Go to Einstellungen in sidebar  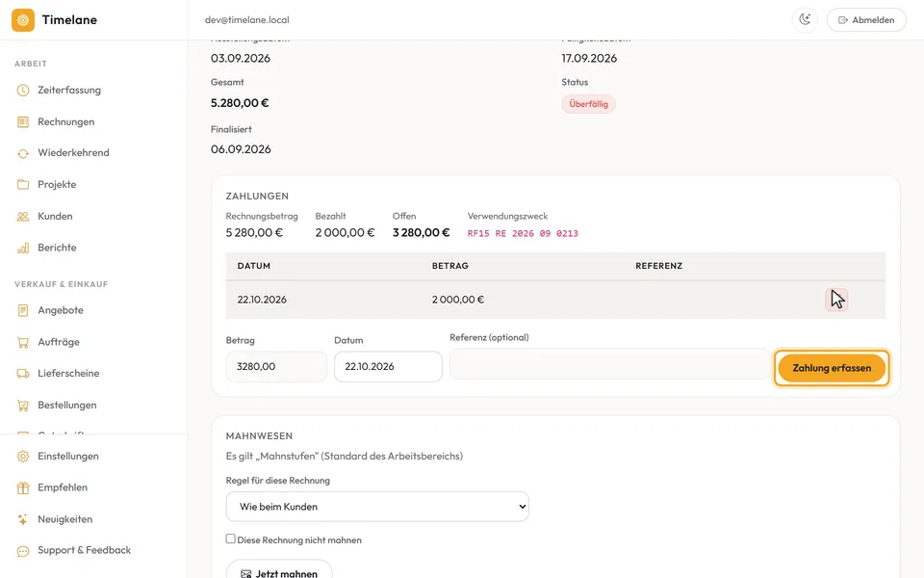(68, 457)
